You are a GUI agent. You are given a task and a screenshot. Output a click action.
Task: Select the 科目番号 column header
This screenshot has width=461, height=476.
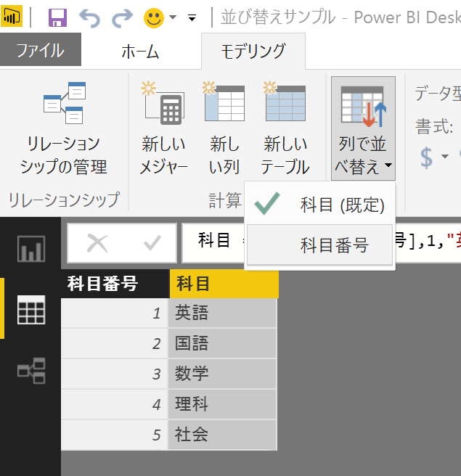(115, 284)
